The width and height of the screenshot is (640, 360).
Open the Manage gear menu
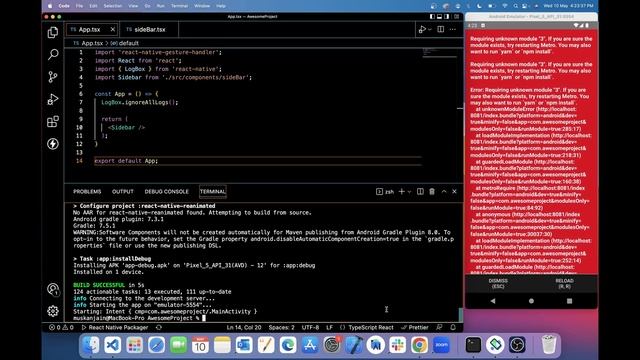(53, 311)
